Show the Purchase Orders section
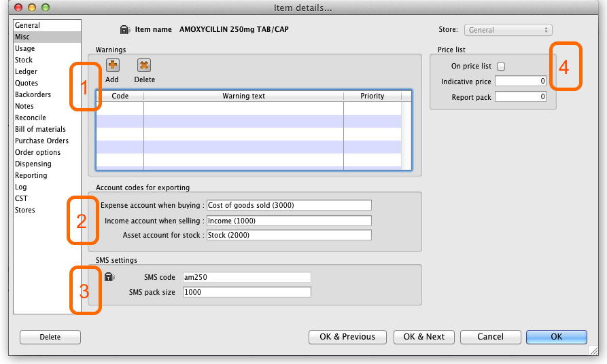The image size is (607, 364). click(42, 141)
